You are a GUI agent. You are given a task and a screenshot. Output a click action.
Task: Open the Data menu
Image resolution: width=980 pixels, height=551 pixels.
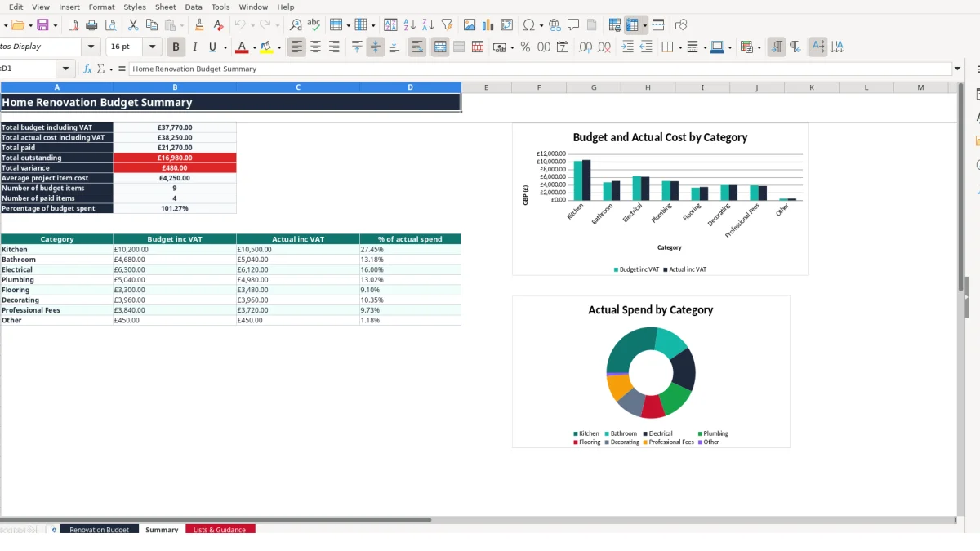pos(194,7)
